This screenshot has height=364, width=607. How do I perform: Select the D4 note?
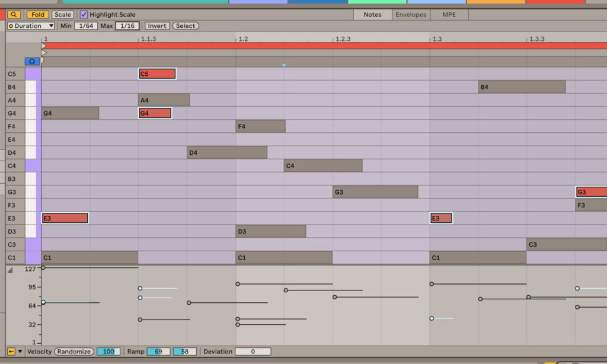(x=227, y=152)
